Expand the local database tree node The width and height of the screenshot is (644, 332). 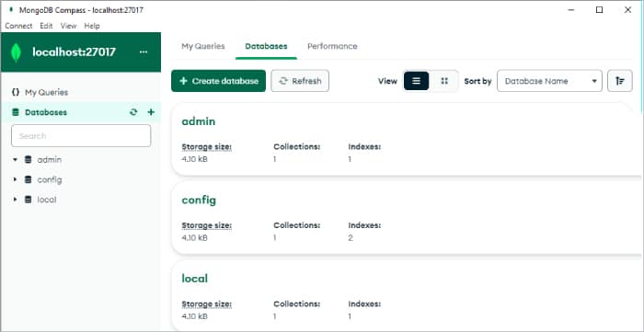point(16,200)
